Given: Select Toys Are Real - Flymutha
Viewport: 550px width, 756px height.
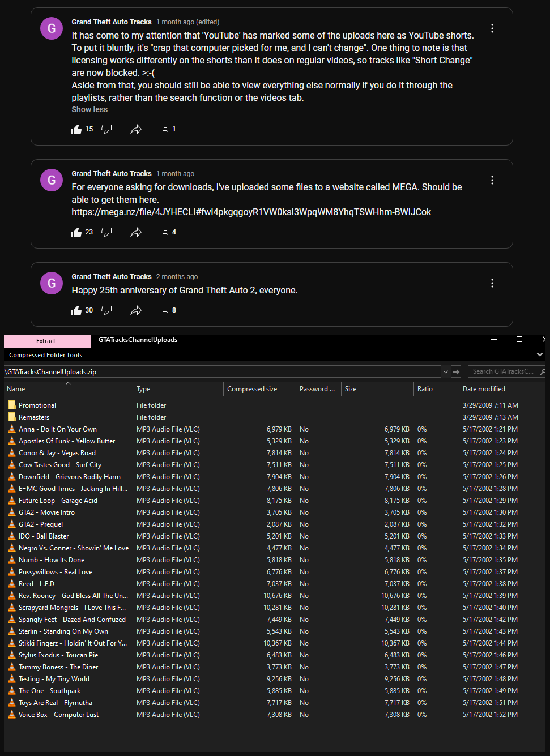Looking at the screenshot, I should tap(56, 703).
